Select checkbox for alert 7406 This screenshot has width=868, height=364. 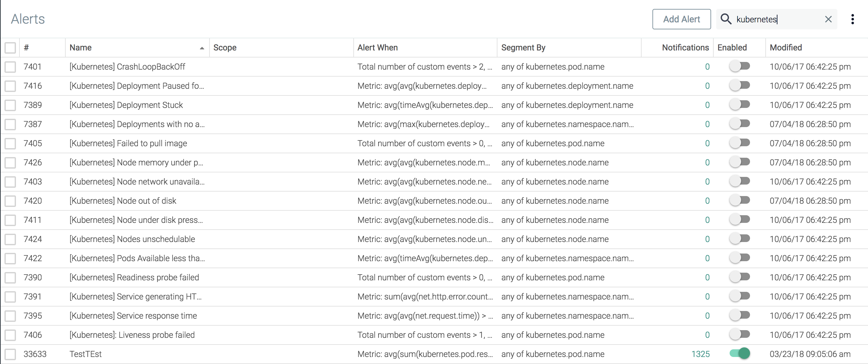click(x=10, y=335)
